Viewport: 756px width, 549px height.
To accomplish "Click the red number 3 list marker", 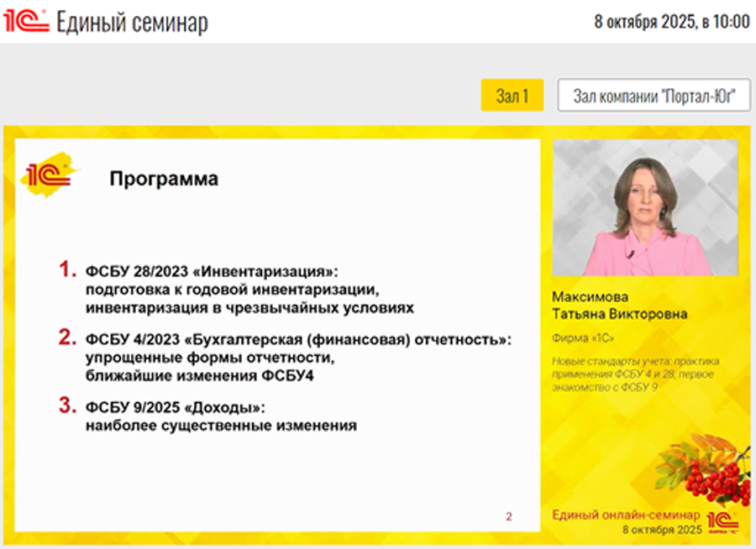I will tap(67, 405).
